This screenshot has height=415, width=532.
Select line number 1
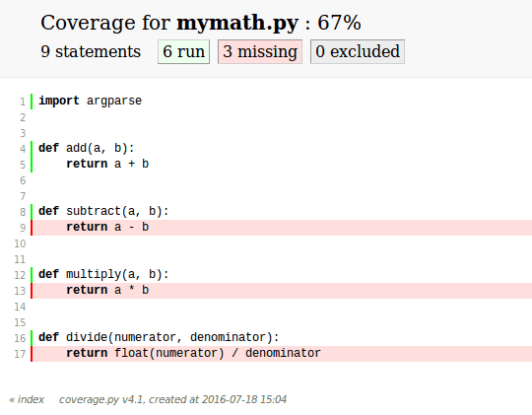coord(23,102)
